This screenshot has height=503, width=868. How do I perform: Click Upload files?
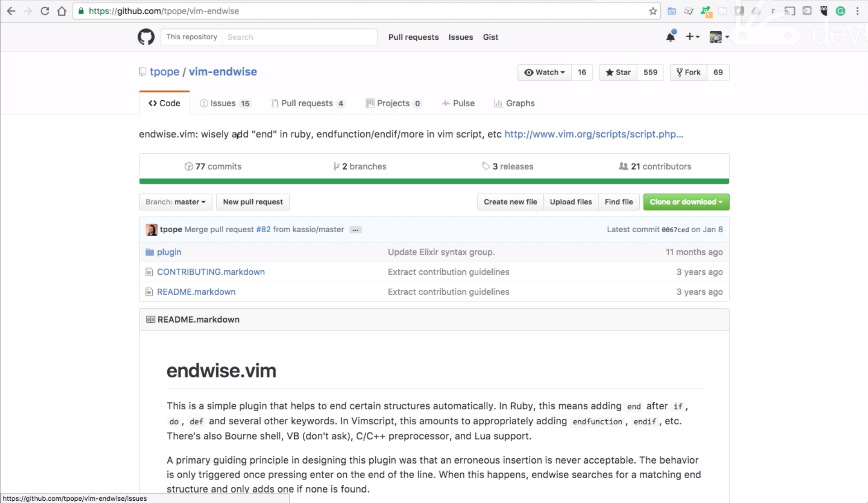[571, 202]
